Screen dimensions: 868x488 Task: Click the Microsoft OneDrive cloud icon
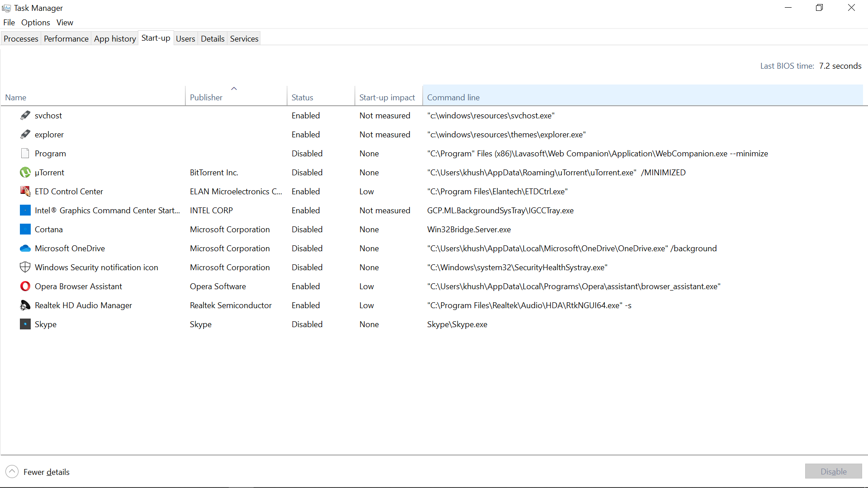[x=25, y=248]
